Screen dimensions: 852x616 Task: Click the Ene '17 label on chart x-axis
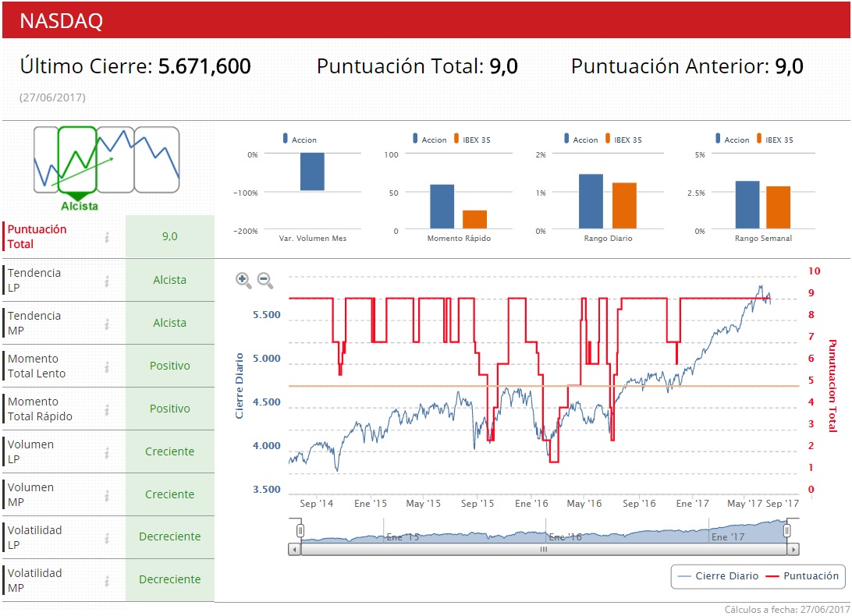pyautogui.click(x=692, y=504)
